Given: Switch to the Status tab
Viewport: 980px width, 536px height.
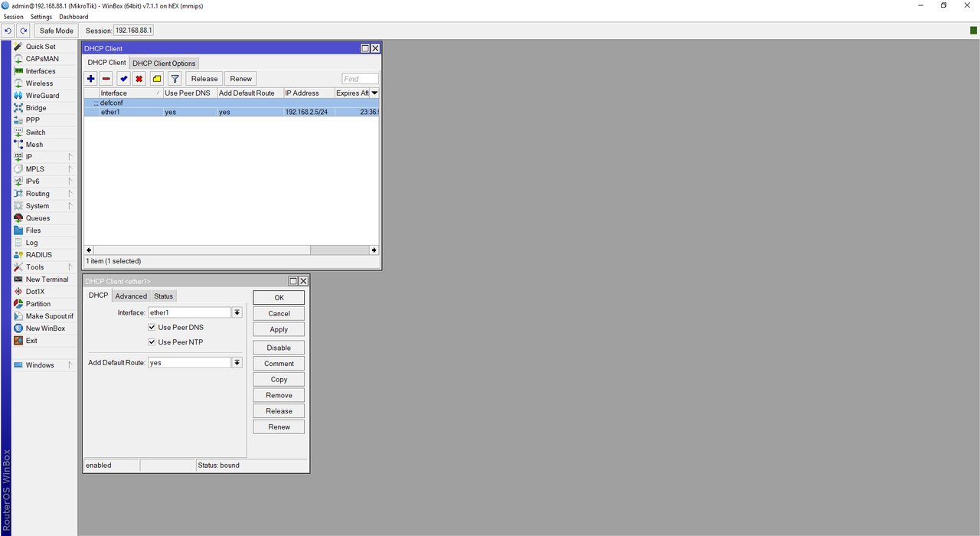Looking at the screenshot, I should pos(163,296).
